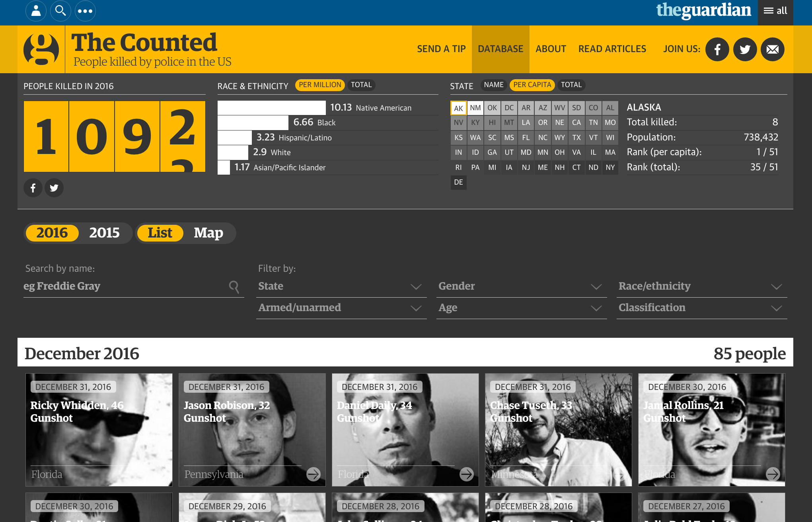Sort the state grid by Name
Screen dimensions: 812x522
click(x=493, y=85)
